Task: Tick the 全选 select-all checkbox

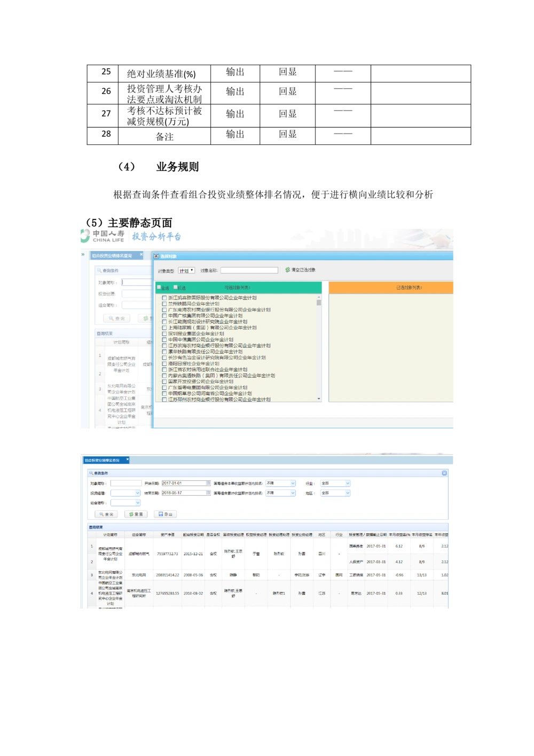Action: coord(159,287)
